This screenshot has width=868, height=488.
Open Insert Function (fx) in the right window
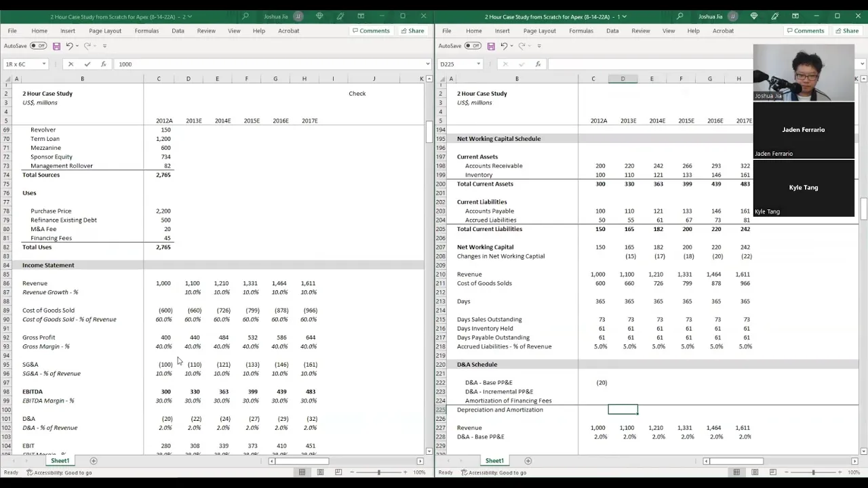(538, 64)
